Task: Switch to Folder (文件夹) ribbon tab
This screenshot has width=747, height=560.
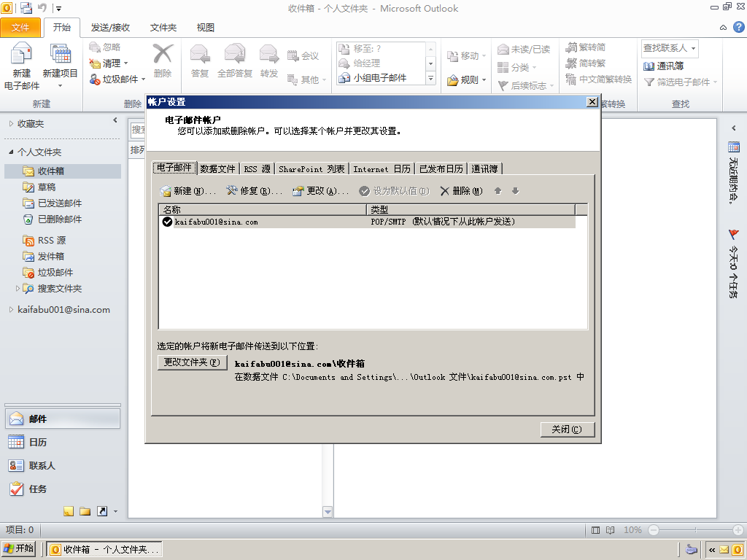Action: pyautogui.click(x=163, y=28)
